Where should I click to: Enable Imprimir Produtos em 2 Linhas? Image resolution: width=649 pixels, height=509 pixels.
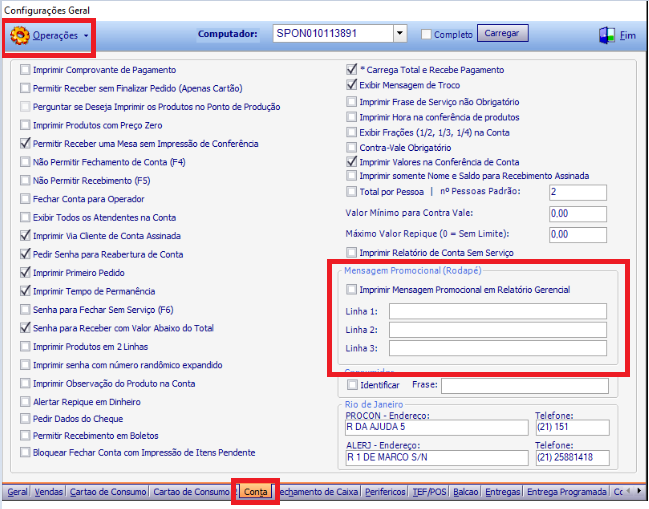25,346
